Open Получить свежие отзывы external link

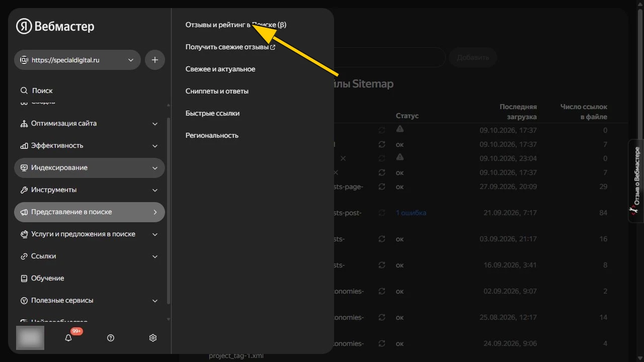click(x=230, y=47)
